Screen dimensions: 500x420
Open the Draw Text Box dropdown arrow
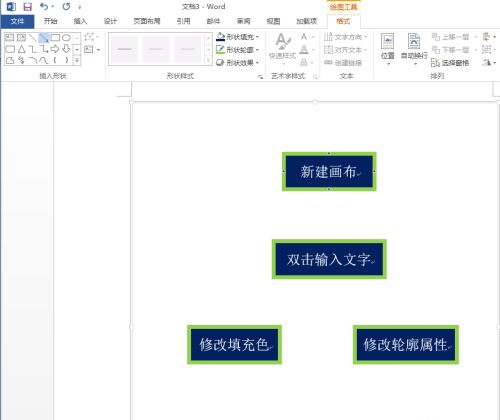(98, 50)
